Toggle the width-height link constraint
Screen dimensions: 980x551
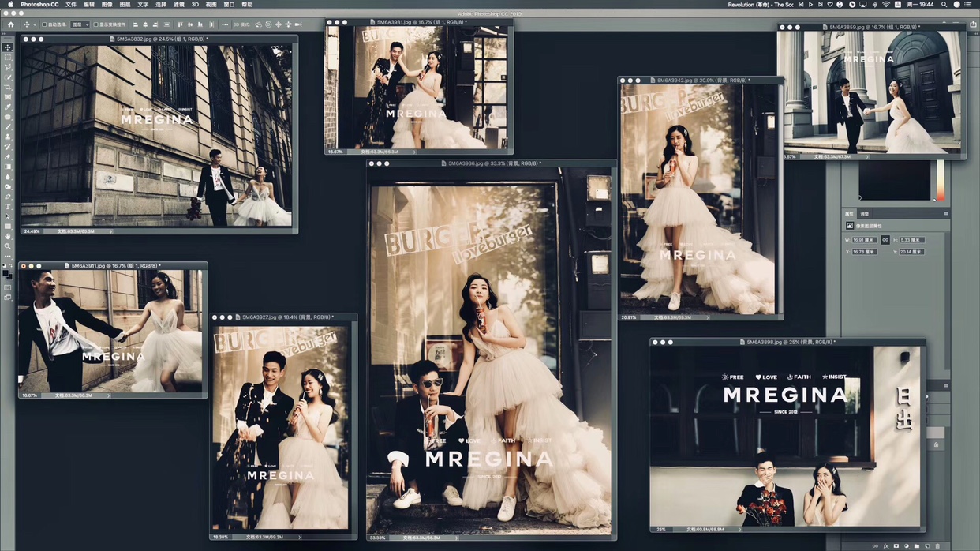(885, 240)
